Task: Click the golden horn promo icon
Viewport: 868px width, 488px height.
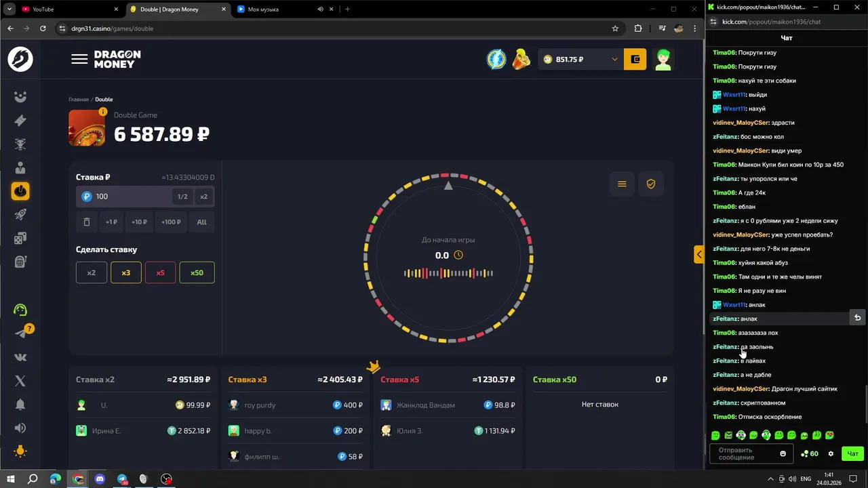Action: click(x=521, y=59)
